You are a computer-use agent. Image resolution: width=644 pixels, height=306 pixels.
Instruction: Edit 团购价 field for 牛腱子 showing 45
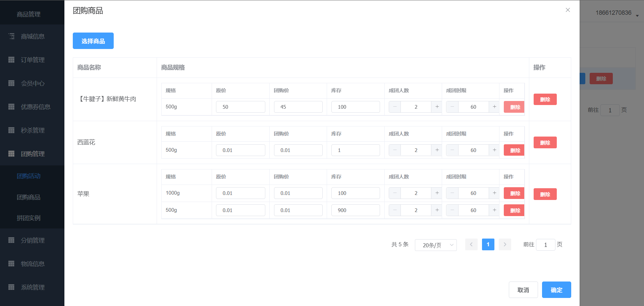[x=298, y=107]
